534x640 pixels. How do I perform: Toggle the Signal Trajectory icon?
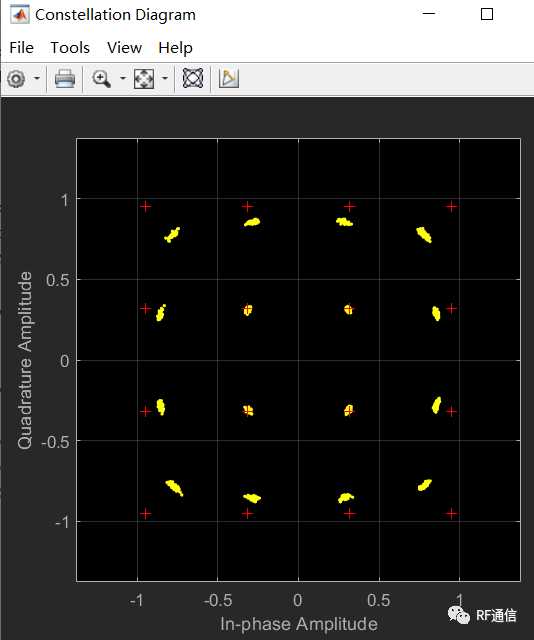tap(193, 78)
